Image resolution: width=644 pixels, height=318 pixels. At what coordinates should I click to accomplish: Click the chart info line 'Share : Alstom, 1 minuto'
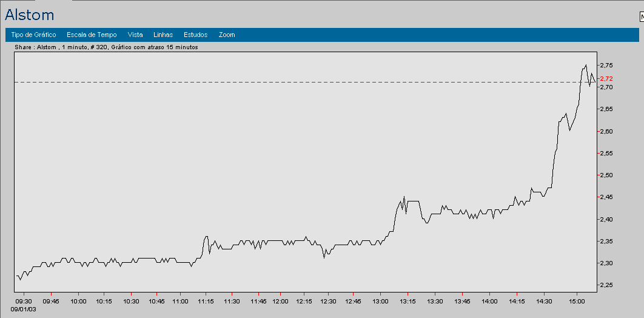pyautogui.click(x=106, y=47)
